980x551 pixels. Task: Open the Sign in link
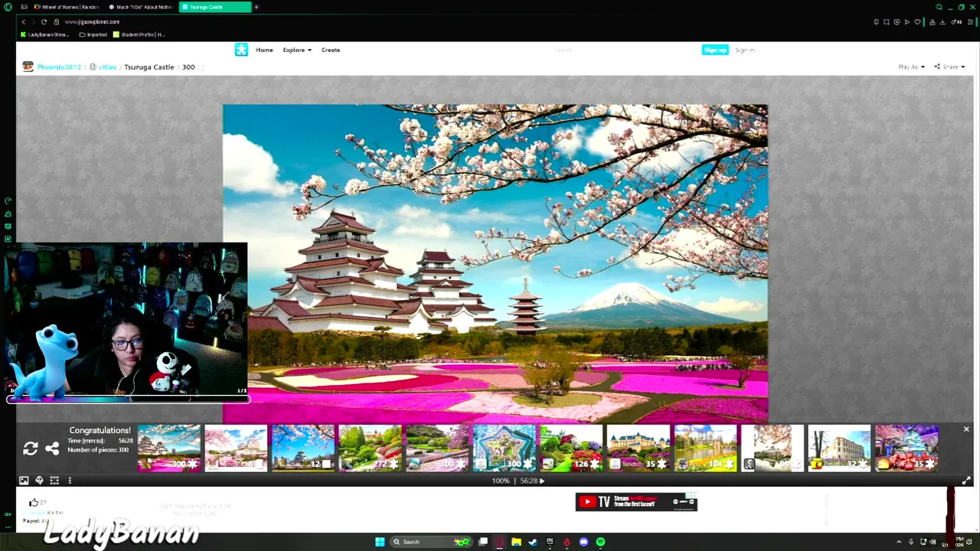pyautogui.click(x=745, y=50)
